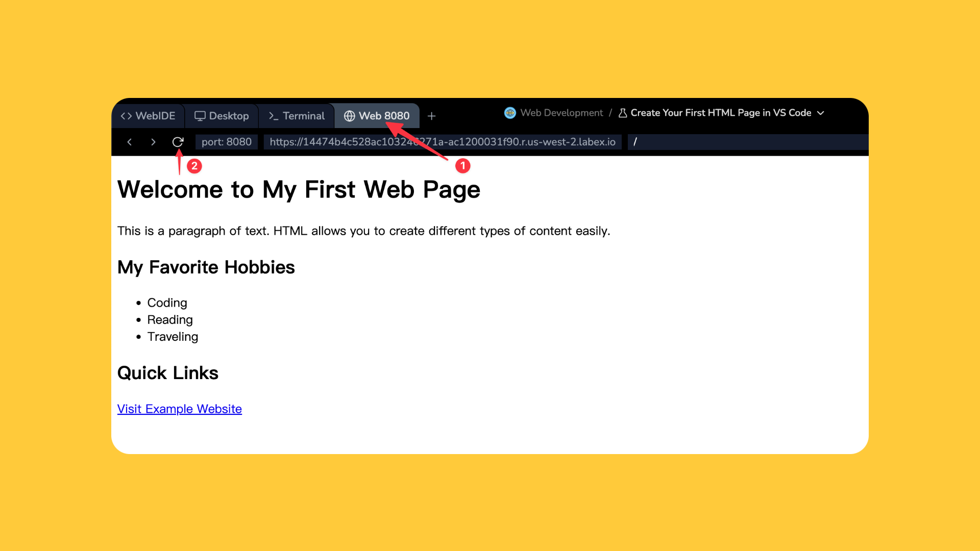This screenshot has height=551, width=980.
Task: Click red annotation badge number 1
Action: point(462,166)
